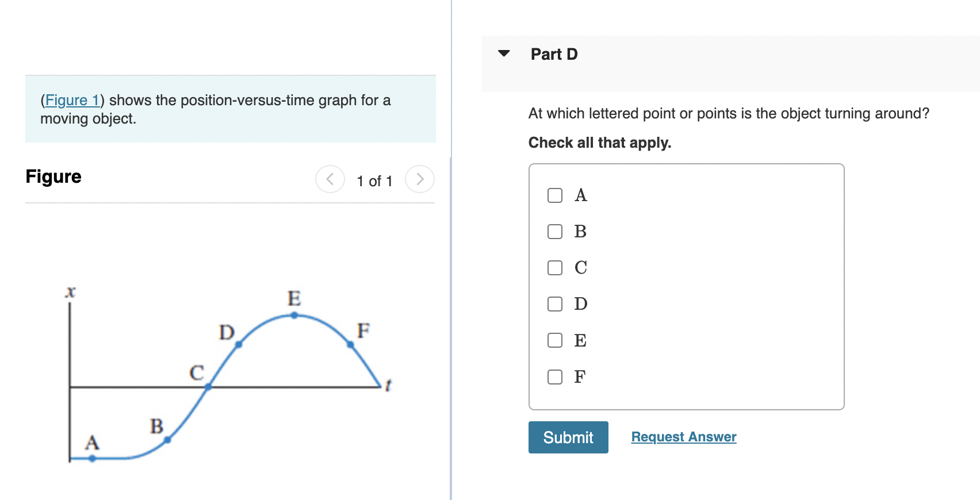This screenshot has height=500, width=980.
Task: Click the Figure section heading
Action: (53, 176)
